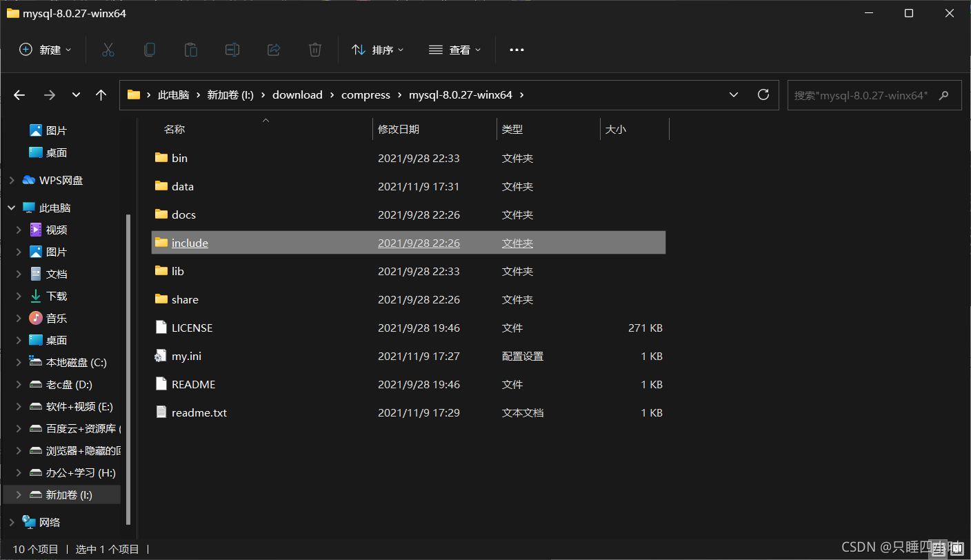Image resolution: width=971 pixels, height=560 pixels.
Task: Open 音乐 in the navigation pane
Action: tap(48, 318)
